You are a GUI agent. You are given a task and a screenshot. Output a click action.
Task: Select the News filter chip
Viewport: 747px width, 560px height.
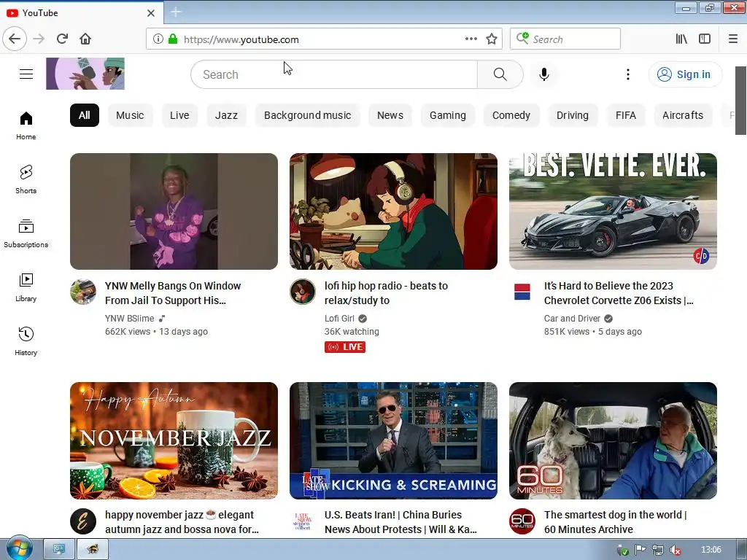pos(390,115)
